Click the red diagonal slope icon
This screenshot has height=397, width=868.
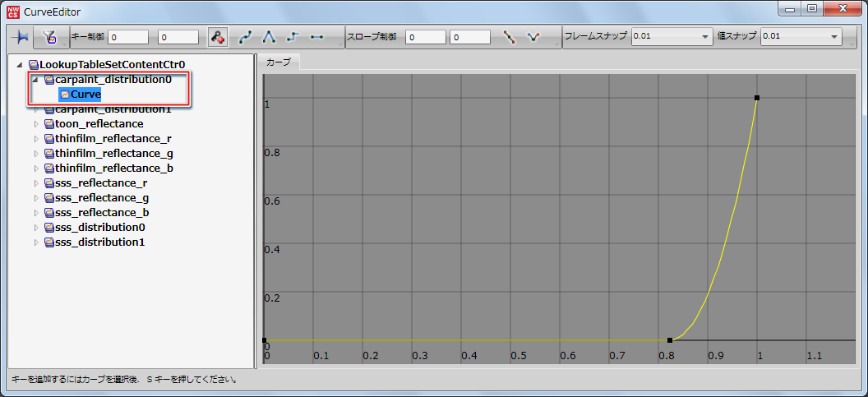pyautogui.click(x=510, y=37)
